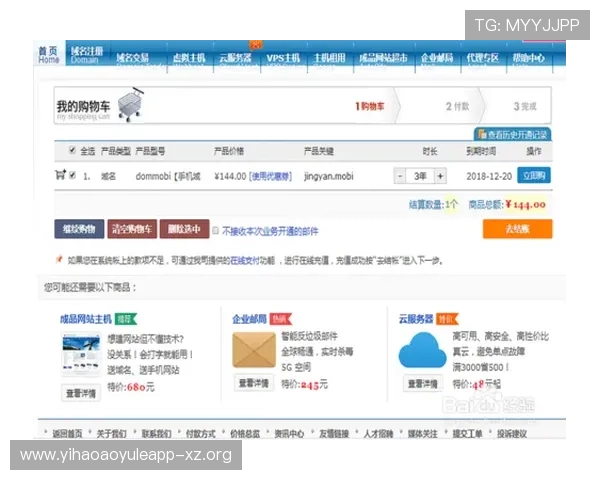Open the 虚拟主机 nav item

point(189,58)
